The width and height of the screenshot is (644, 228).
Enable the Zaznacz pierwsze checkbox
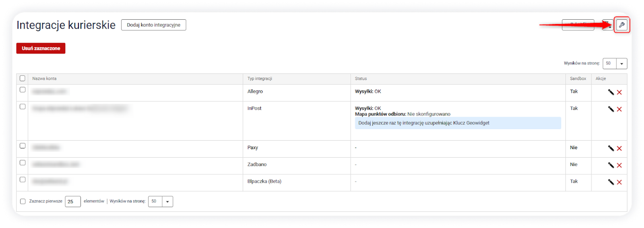click(23, 201)
